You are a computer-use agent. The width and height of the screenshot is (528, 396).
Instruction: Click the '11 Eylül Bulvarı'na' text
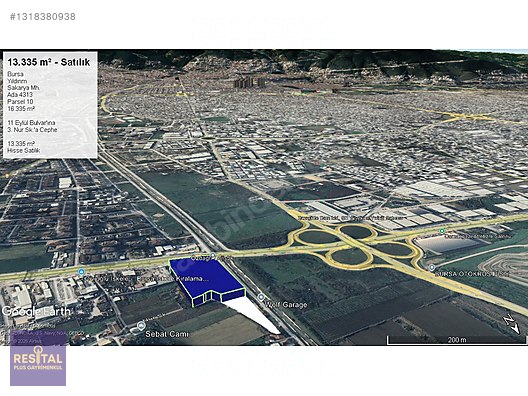pos(31,123)
